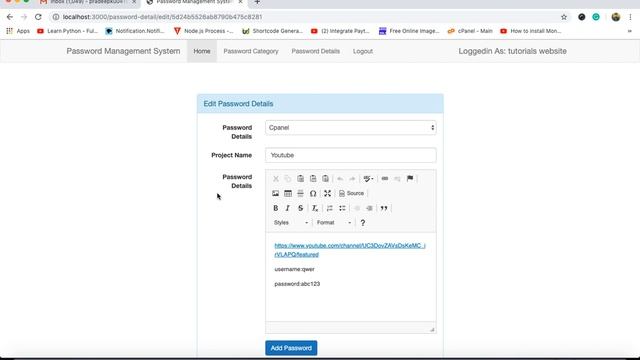Screen dimensions: 640x360
Task: Open the Format dropdown
Action: 334,223
